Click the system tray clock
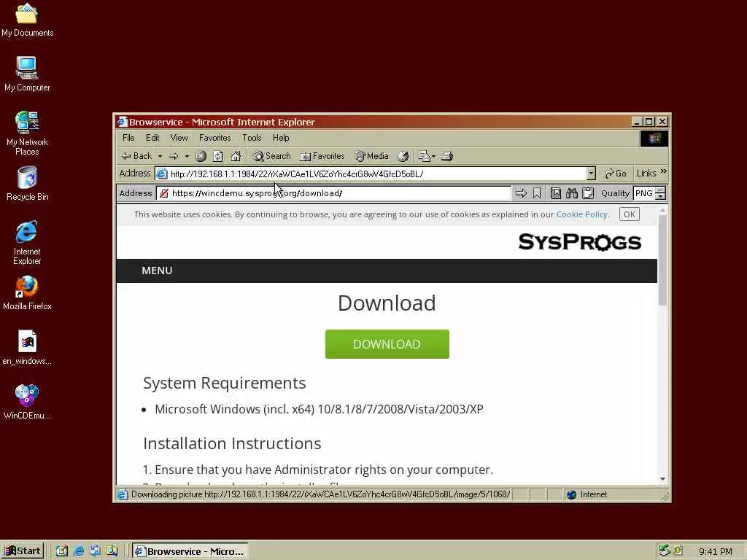This screenshot has height=560, width=747. pos(715,551)
